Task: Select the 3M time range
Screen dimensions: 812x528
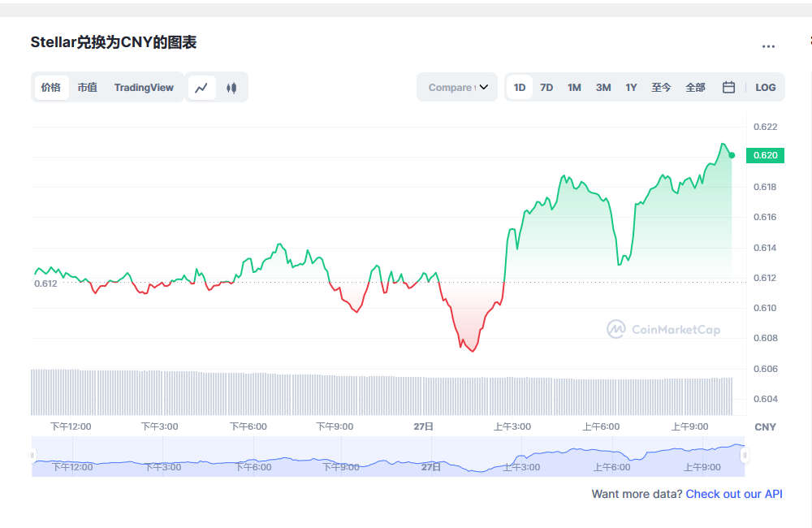Action: [x=603, y=88]
